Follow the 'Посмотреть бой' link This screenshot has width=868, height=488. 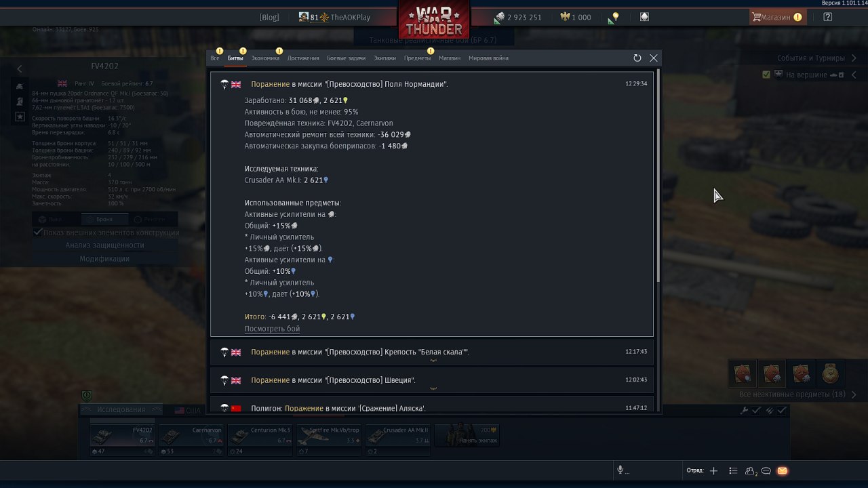pyautogui.click(x=272, y=329)
